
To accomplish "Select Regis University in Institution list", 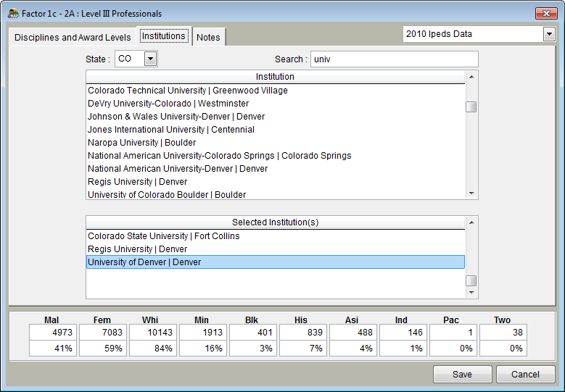I will [x=276, y=182].
